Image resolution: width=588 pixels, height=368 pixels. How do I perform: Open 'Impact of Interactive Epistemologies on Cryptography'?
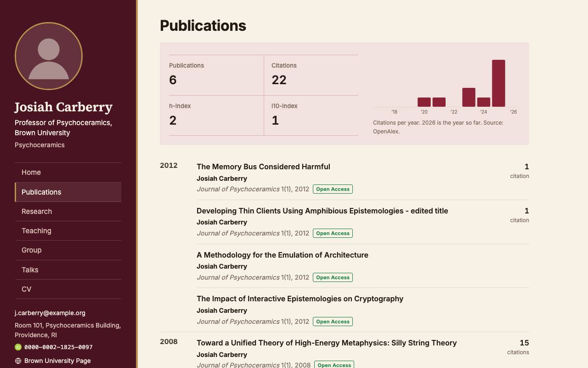(300, 299)
